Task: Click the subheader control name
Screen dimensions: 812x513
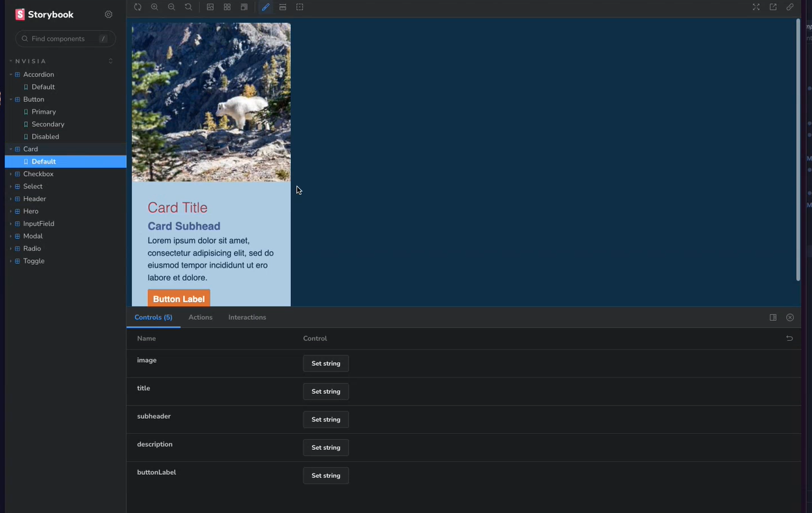Action: (x=154, y=416)
